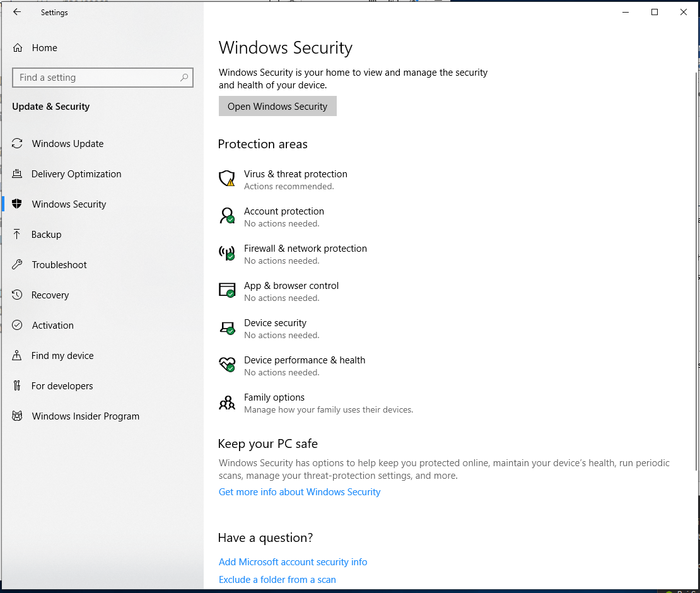
Task: Click the Update & Security heading
Action: pos(51,106)
